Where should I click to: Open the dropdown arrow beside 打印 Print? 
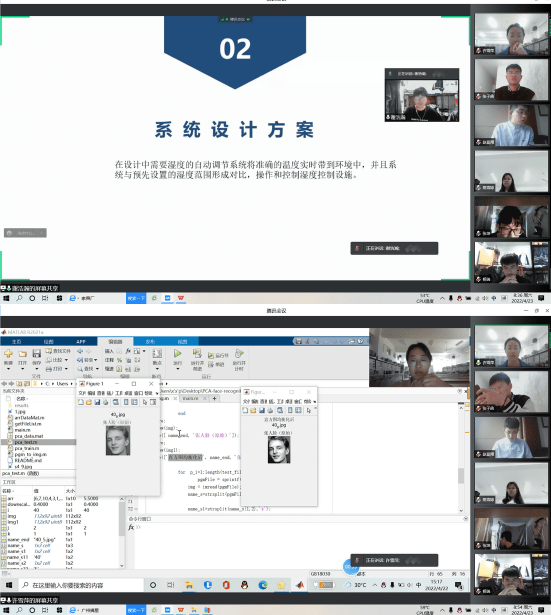(x=66, y=369)
